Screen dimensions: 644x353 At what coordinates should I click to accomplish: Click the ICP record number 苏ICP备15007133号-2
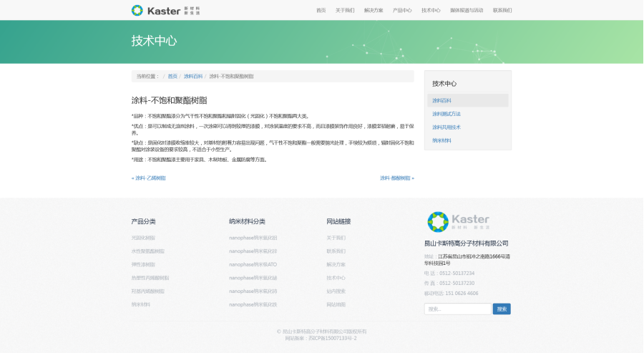[333, 338]
